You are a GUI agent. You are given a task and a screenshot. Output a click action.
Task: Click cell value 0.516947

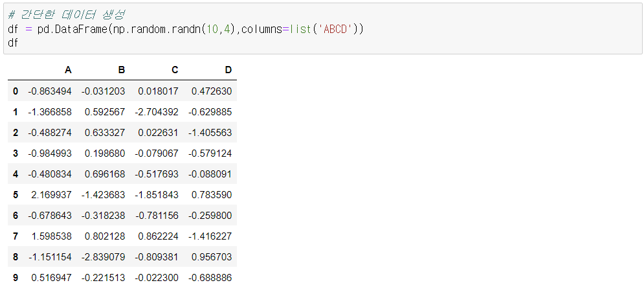(51, 278)
